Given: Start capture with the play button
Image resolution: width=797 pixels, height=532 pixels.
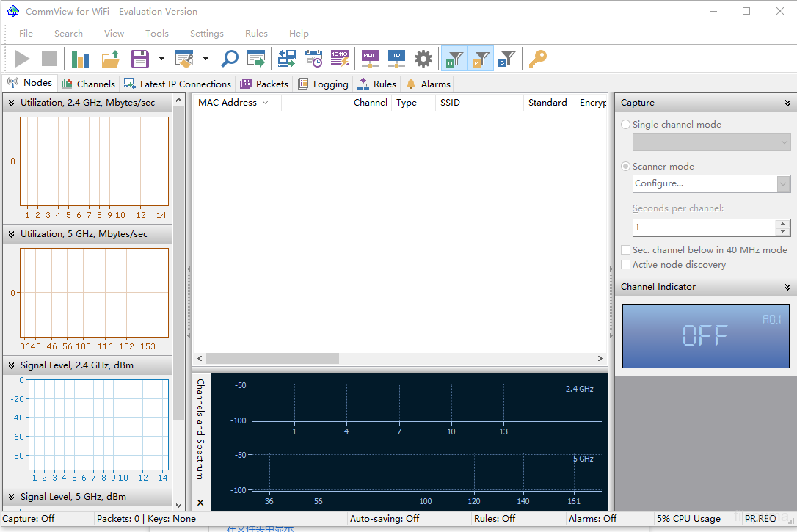Looking at the screenshot, I should (23, 59).
